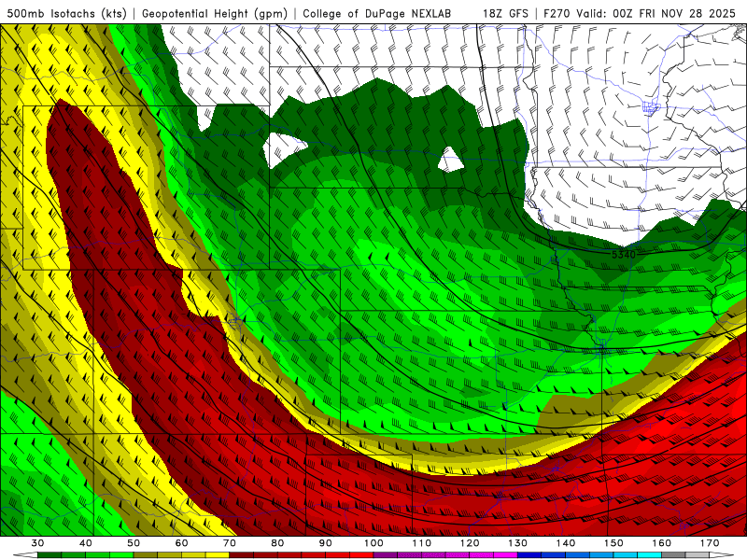The width and height of the screenshot is (747, 560).
Task: Click the 5340 height contour label
Action: pos(623,255)
